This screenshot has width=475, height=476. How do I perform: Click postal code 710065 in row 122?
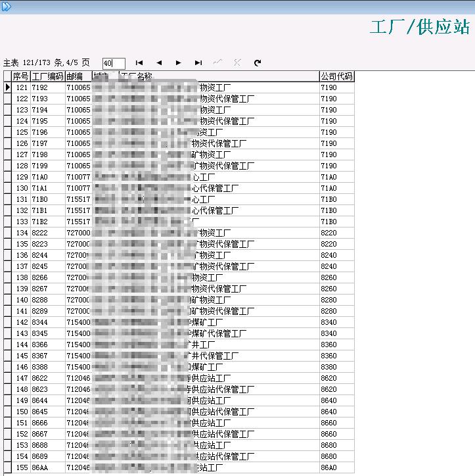pos(78,99)
